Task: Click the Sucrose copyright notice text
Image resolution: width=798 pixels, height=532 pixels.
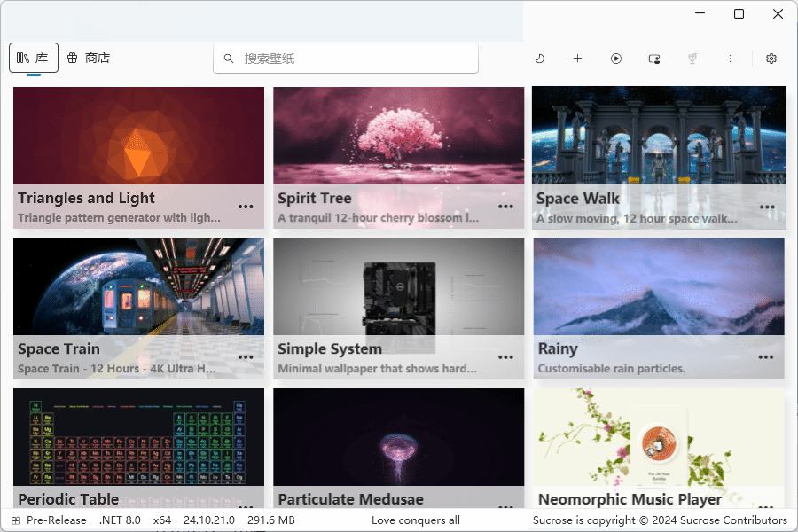Action: pos(660,520)
